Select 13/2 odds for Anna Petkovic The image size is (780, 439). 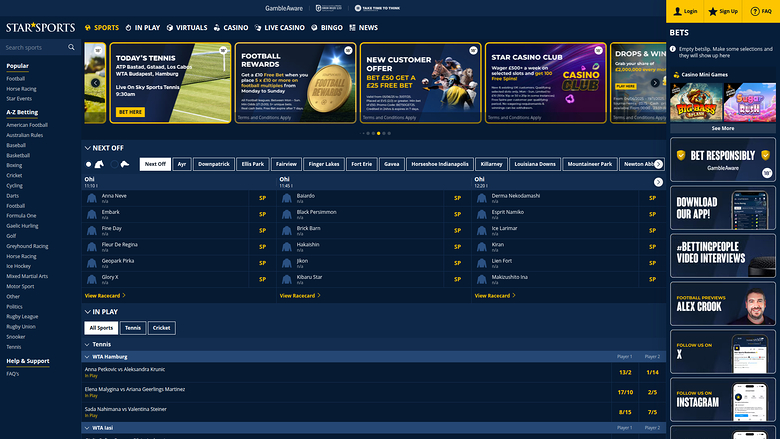(625, 372)
